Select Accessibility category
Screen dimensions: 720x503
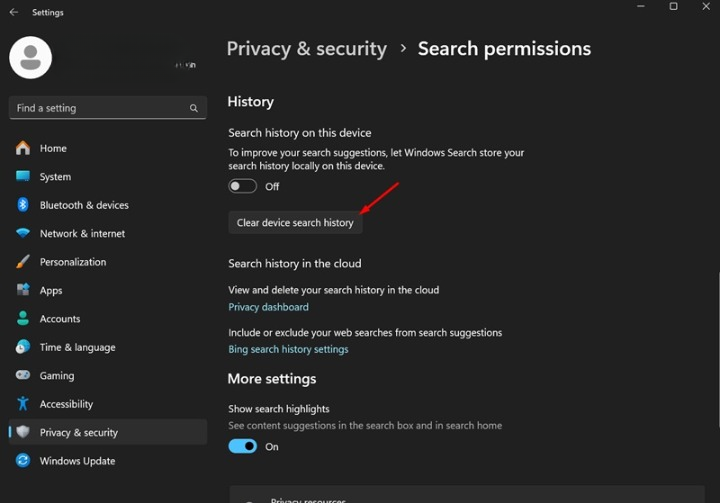tap(107, 404)
